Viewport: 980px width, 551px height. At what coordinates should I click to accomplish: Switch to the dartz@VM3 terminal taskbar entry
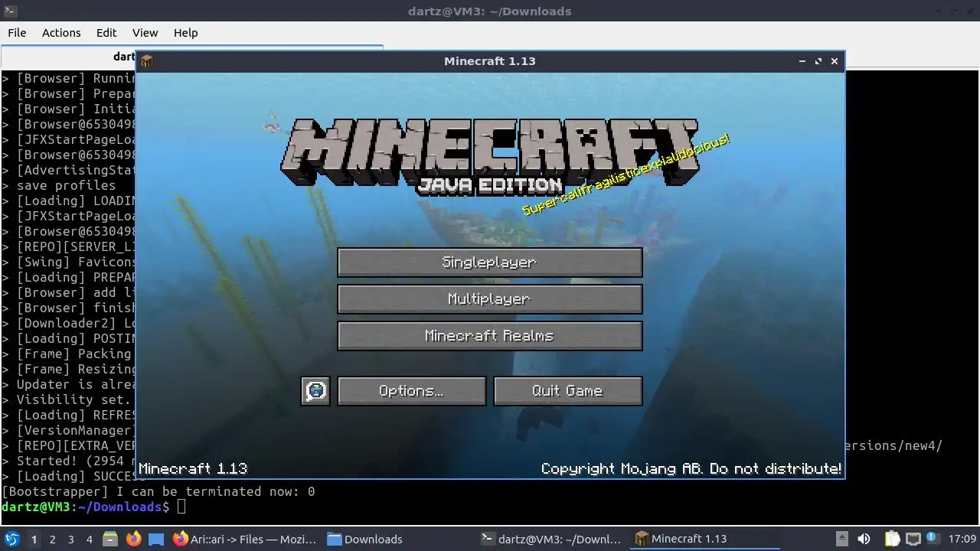click(x=552, y=539)
